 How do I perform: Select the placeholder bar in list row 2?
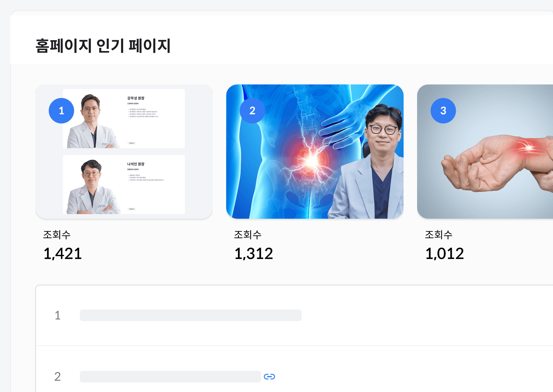pos(170,377)
